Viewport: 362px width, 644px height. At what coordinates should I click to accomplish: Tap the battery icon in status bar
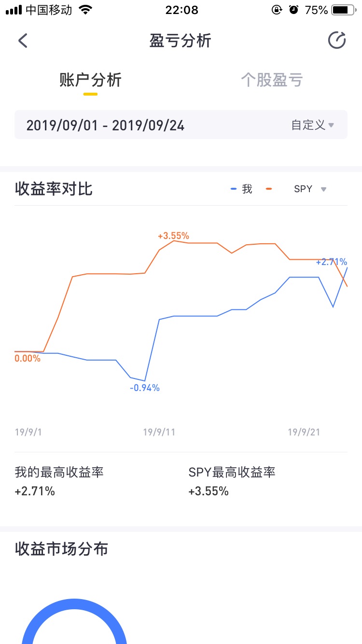coord(343,10)
